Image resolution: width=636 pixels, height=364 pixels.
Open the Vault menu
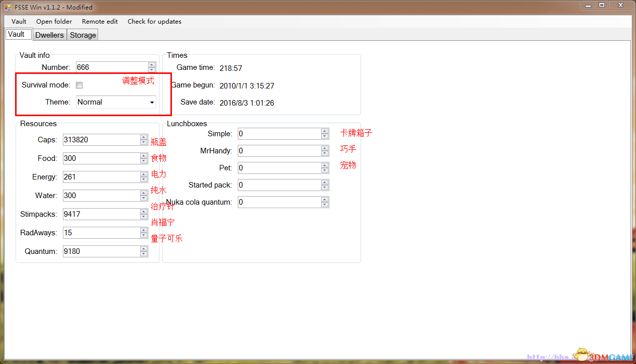[x=19, y=22]
